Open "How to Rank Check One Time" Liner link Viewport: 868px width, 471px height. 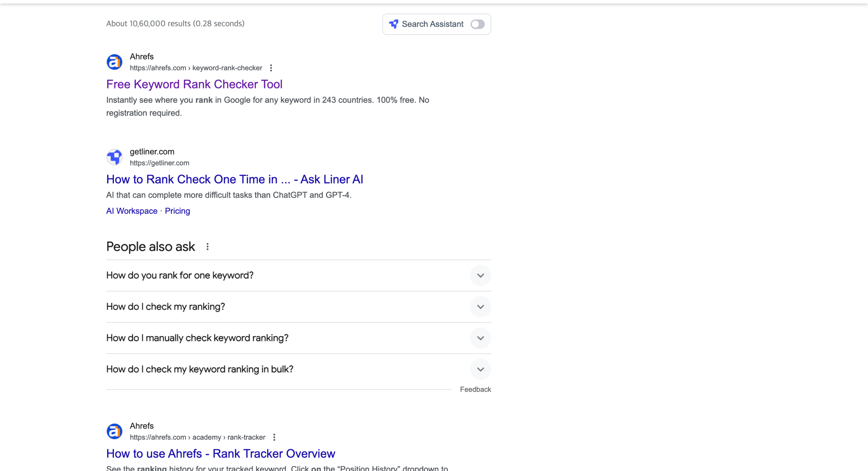pyautogui.click(x=235, y=179)
